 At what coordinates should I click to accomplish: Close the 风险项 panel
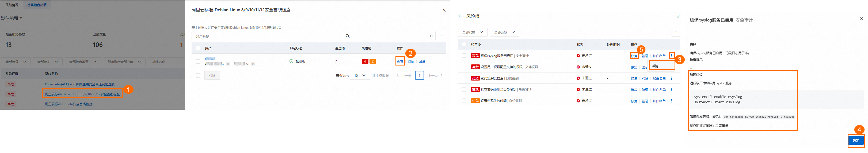678,17
